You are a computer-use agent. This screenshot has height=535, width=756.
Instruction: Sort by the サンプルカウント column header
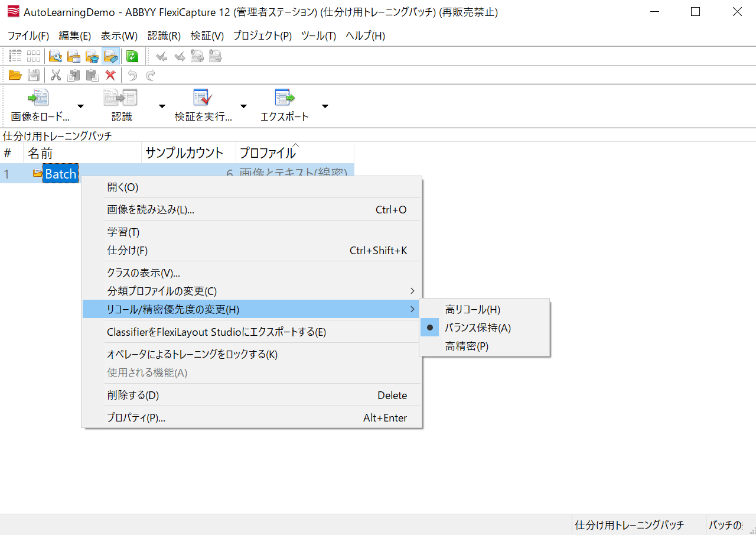click(189, 153)
